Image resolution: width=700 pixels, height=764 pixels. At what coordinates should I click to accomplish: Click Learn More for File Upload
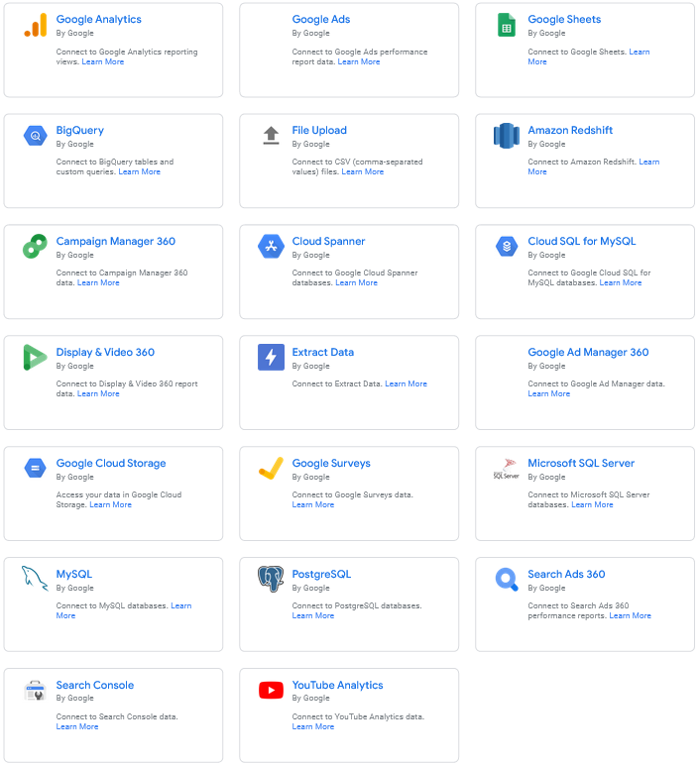(363, 172)
